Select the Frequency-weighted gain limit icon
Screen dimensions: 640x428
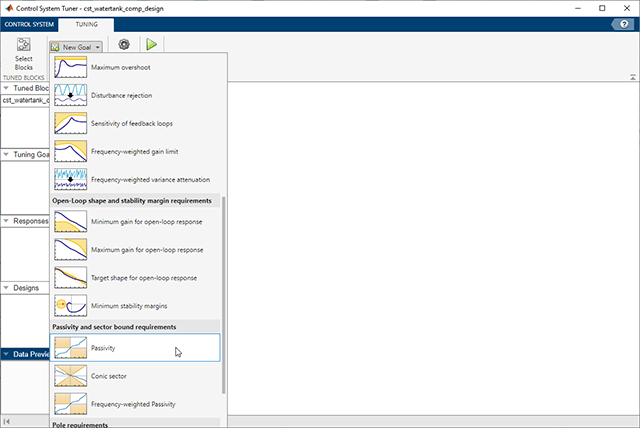(x=71, y=151)
